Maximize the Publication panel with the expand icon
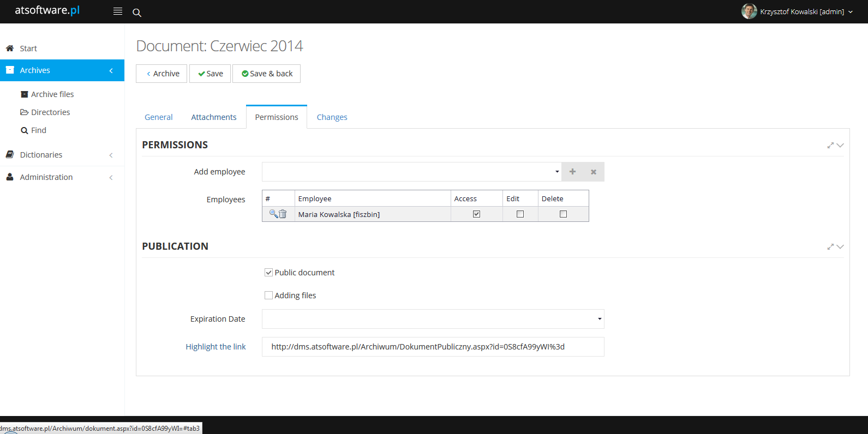 tap(830, 246)
